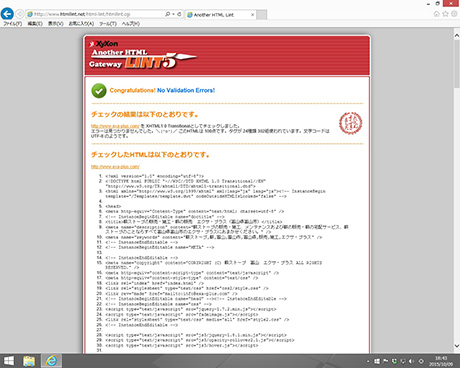460x368 pixels.
Task: Open tools gear icon
Action: (x=454, y=14)
